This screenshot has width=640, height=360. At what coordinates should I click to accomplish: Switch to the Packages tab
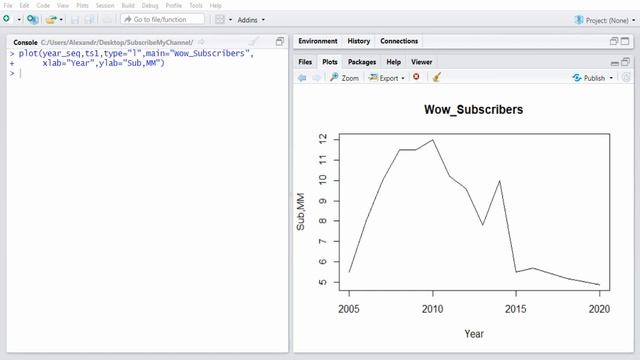[362, 62]
